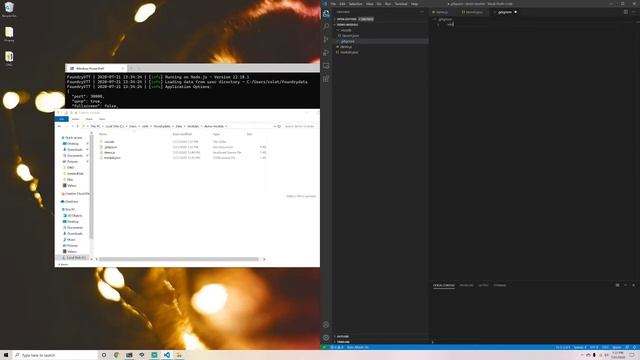Image resolution: width=640 pixels, height=360 pixels.
Task: Click the notifications bell in VS Code status bar
Action: (635, 347)
